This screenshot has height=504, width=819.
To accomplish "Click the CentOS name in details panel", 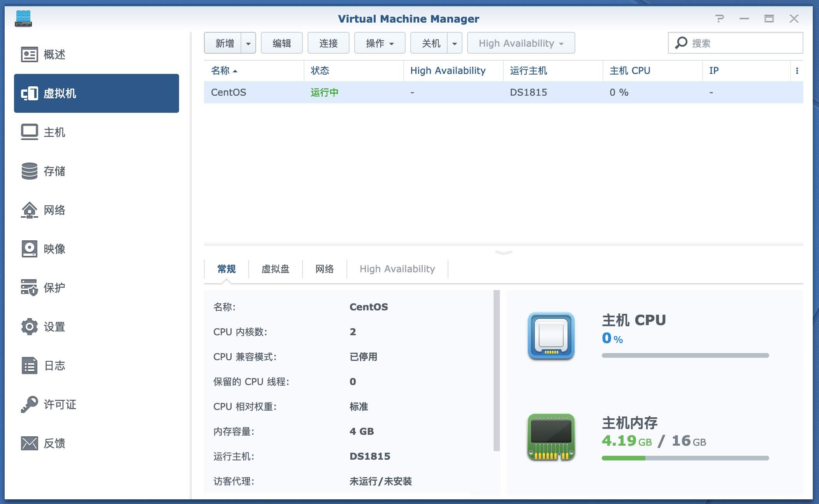I will pyautogui.click(x=369, y=307).
